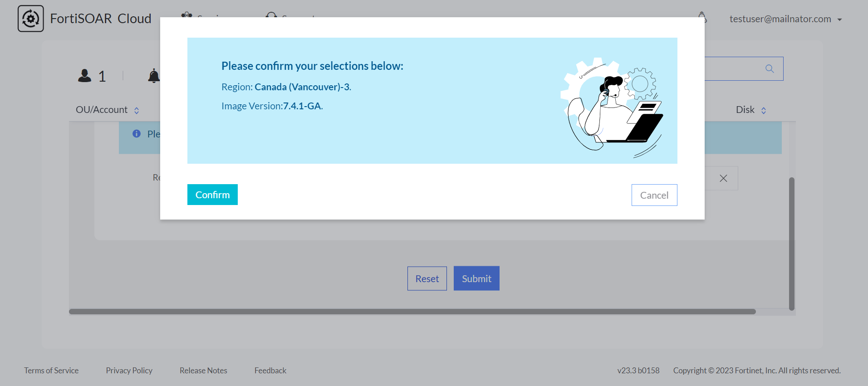Sort by OU/Account column arrows

pyautogui.click(x=137, y=110)
